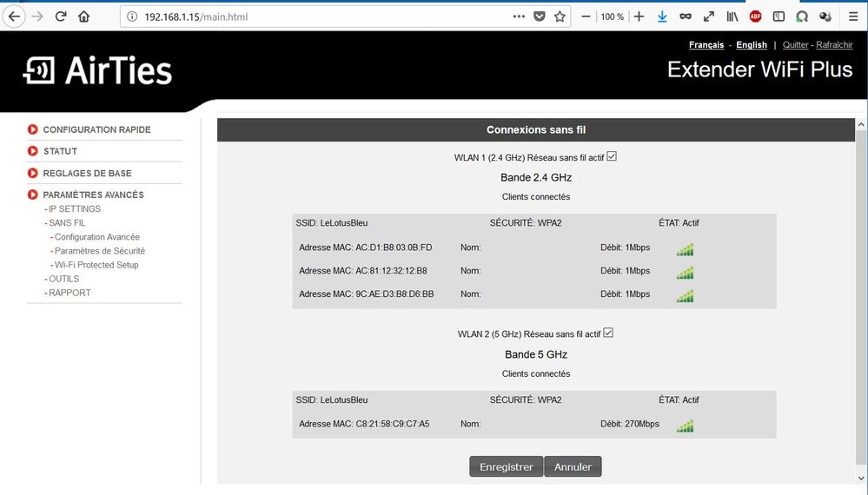Open CONFIGURATION RAPIDE section
The height and width of the screenshot is (495, 868).
(x=96, y=129)
